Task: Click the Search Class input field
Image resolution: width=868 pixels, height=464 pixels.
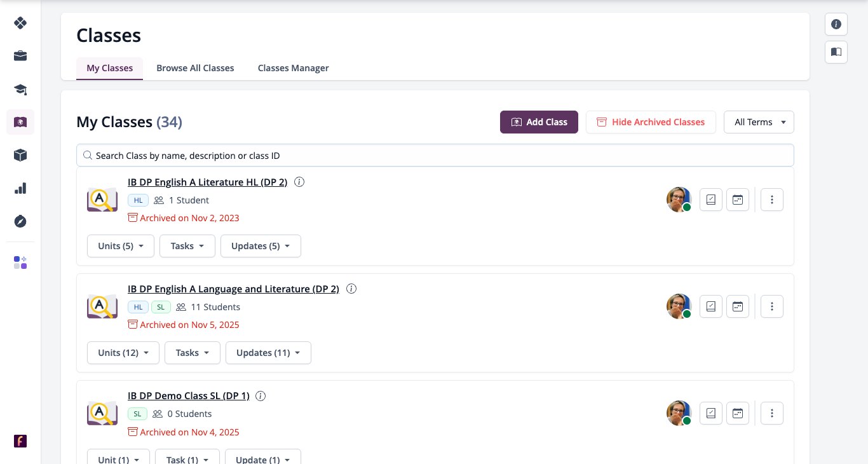Action: click(435, 155)
